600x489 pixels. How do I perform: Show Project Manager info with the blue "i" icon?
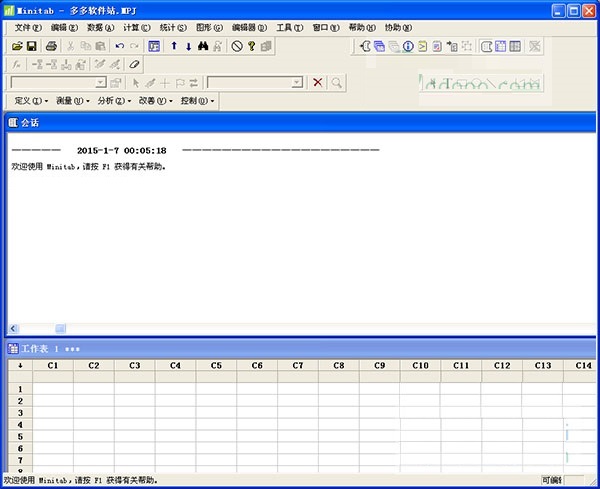(408, 46)
